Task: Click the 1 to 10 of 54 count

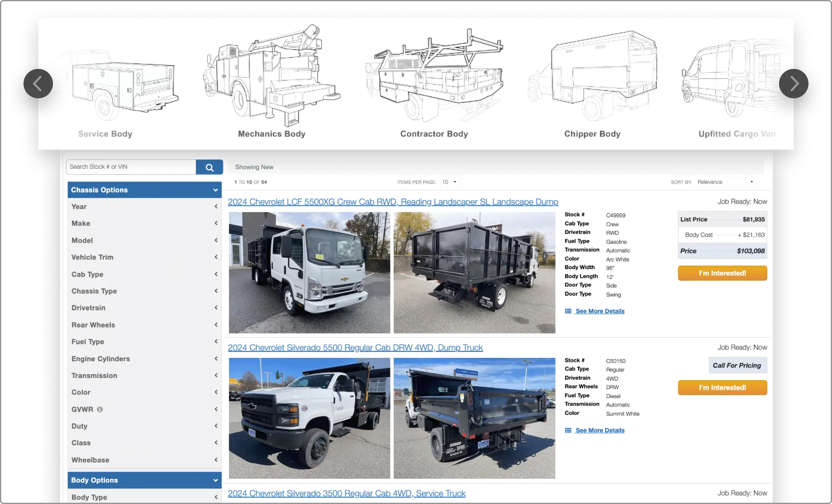Action: click(251, 182)
